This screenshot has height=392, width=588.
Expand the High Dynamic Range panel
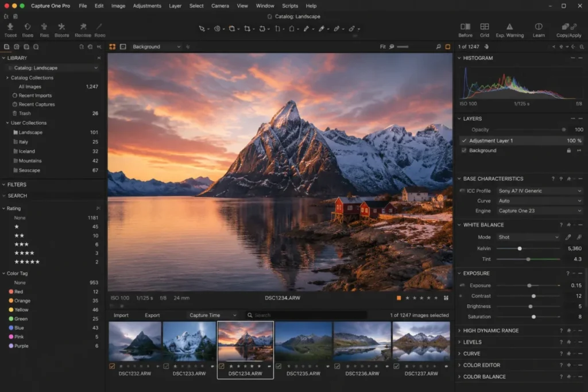click(459, 331)
